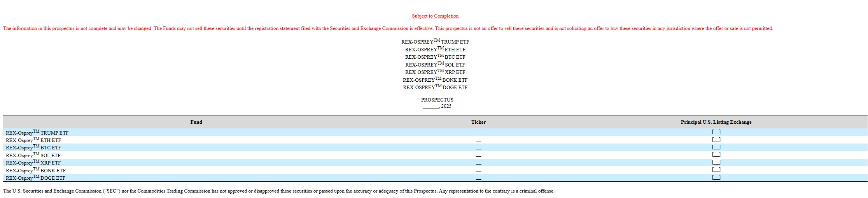868x198 pixels.
Task: Click the PROSPECTUS title text
Action: (x=437, y=100)
